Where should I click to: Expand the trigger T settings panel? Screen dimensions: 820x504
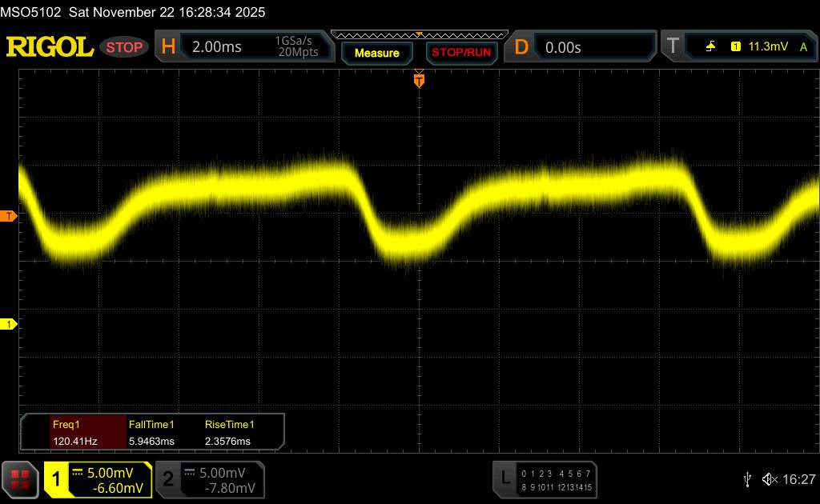[x=673, y=47]
